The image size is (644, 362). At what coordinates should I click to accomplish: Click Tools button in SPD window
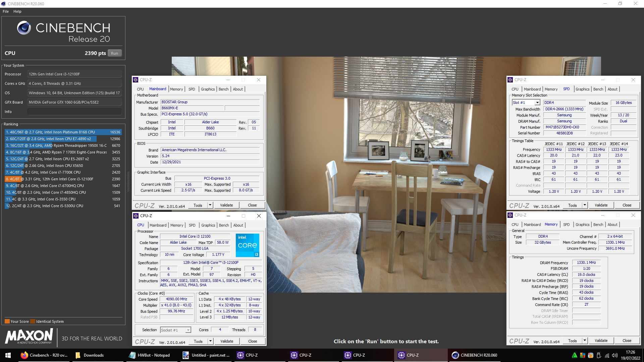tap(573, 205)
